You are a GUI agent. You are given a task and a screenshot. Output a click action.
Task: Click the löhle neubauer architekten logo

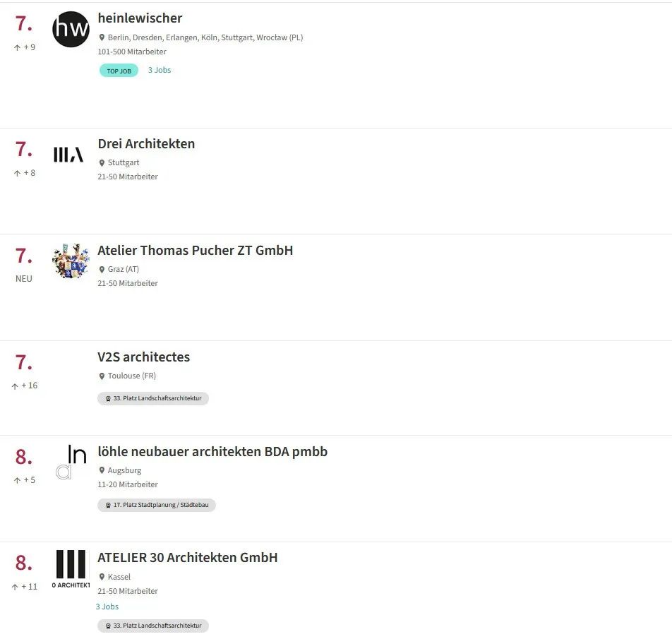pos(71,462)
